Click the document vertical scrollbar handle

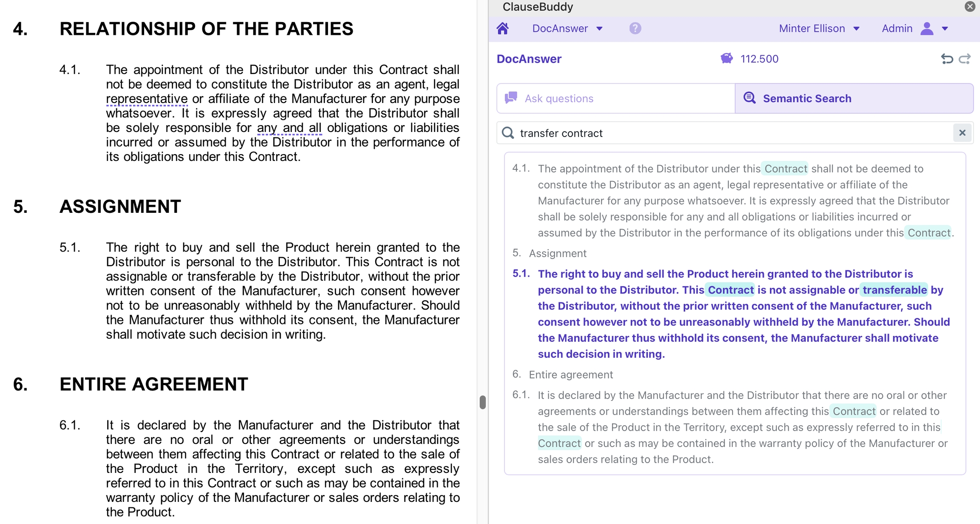[482, 402]
